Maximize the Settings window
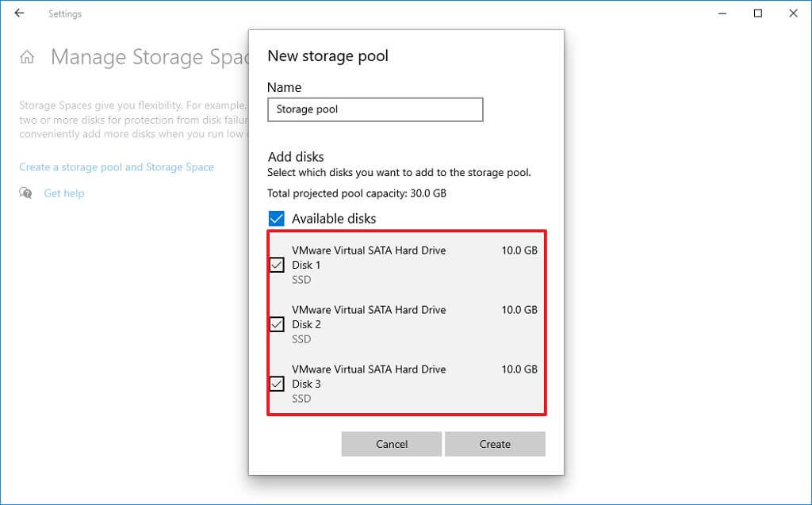Viewport: 812px width, 505px height. pos(758,13)
